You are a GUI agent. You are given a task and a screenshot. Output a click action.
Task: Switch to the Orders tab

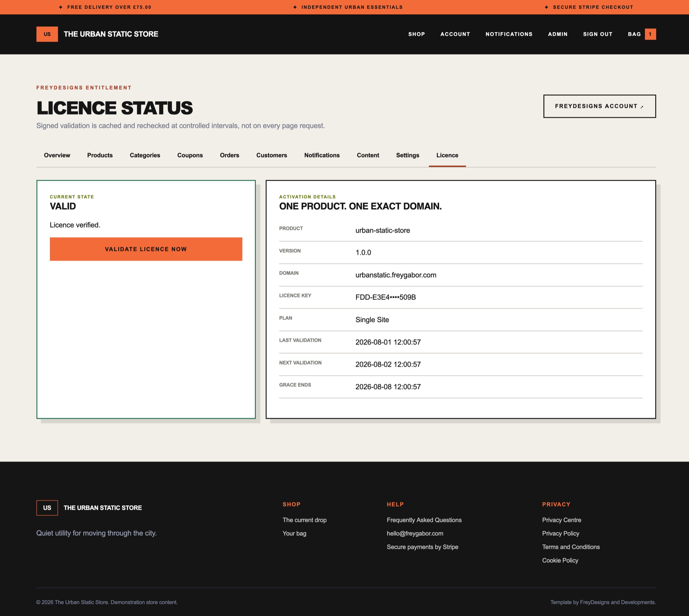(229, 155)
